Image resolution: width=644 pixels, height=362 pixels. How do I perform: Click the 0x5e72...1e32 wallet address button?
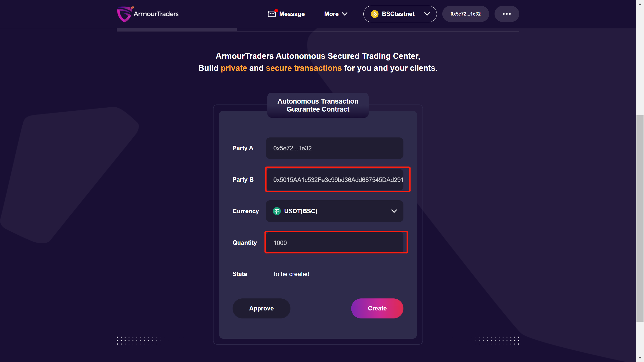pyautogui.click(x=466, y=14)
